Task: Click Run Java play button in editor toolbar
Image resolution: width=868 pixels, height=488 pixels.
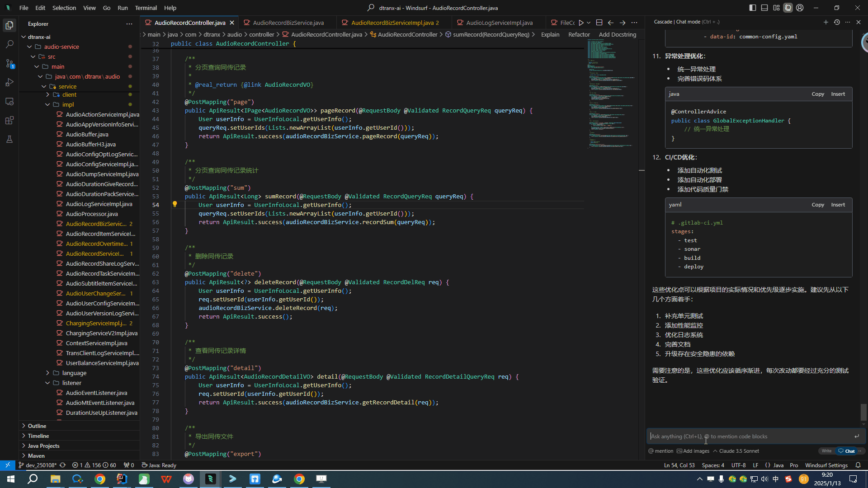Action: pos(581,23)
